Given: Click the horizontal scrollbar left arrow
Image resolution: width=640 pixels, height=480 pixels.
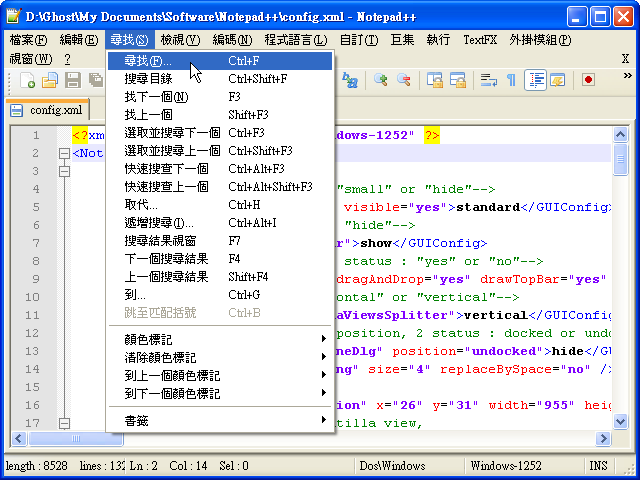Looking at the screenshot, I should pyautogui.click(x=18, y=438).
